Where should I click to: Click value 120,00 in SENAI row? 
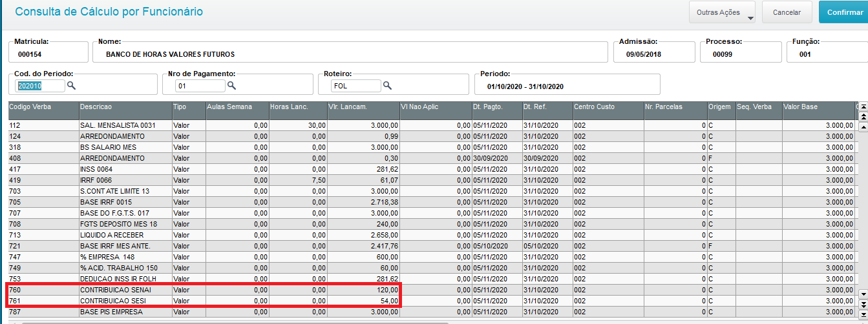(x=387, y=290)
